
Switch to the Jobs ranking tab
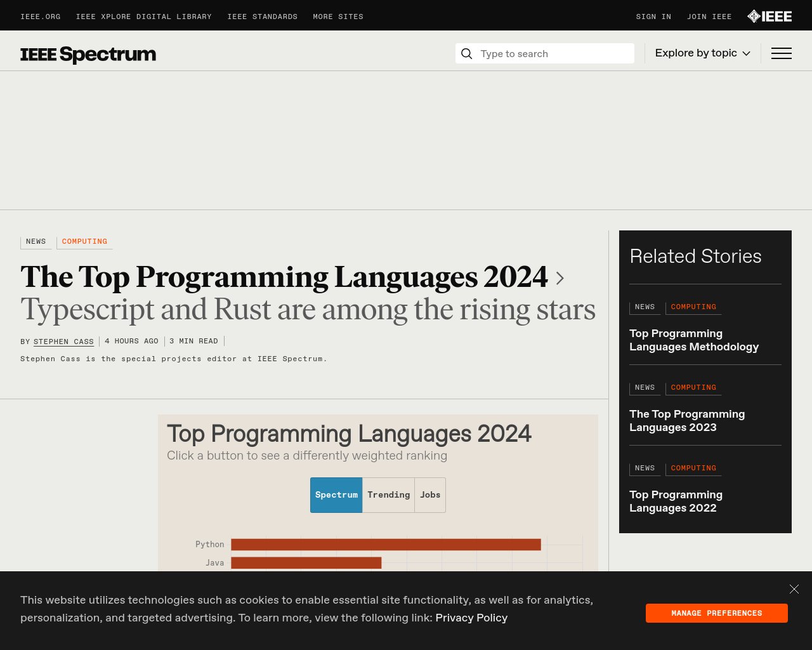point(430,495)
